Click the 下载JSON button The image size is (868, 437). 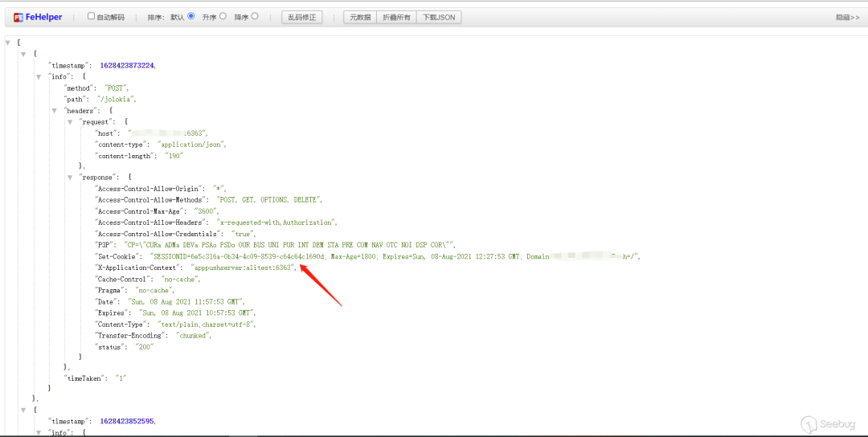pyautogui.click(x=439, y=17)
